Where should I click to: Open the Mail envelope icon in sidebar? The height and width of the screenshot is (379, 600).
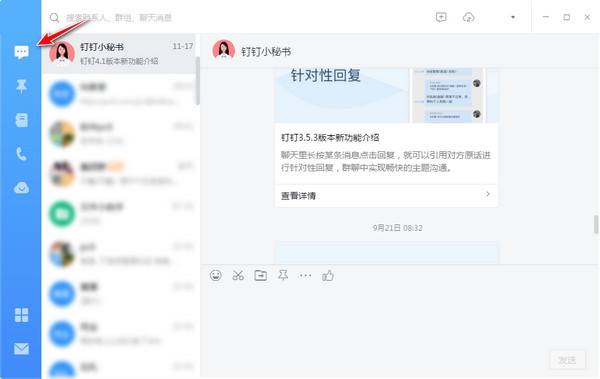pos(21,349)
